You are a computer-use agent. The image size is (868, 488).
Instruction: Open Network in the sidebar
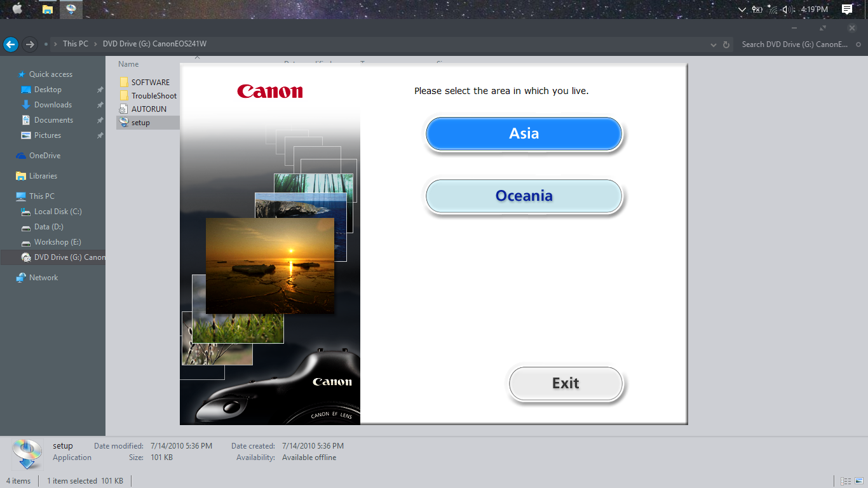coord(43,278)
